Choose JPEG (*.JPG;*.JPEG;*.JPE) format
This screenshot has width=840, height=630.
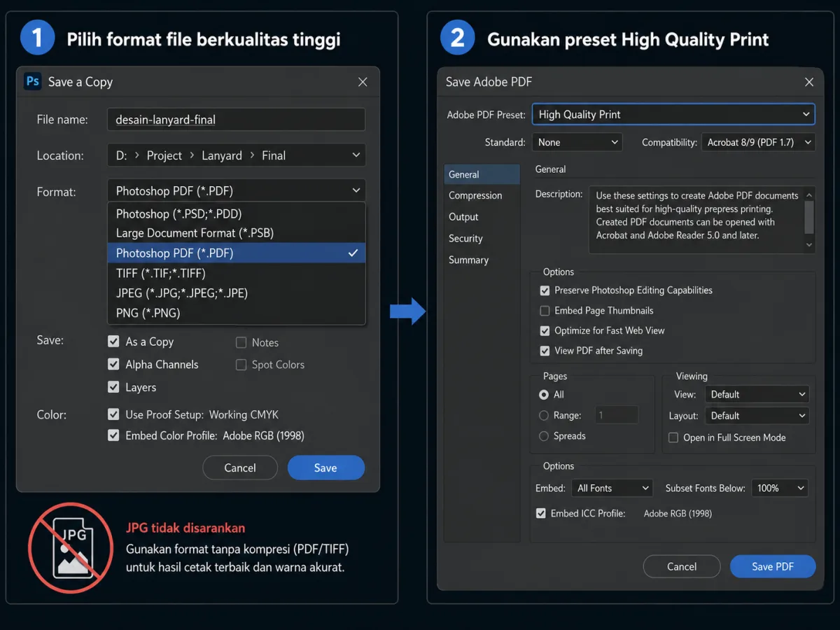[237, 293]
